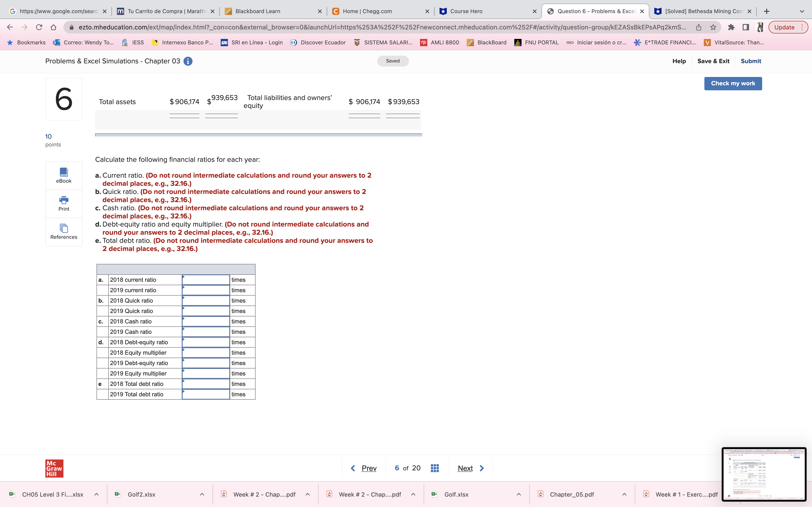
Task: Open the tab search dropdown arrow
Action: tap(802, 11)
